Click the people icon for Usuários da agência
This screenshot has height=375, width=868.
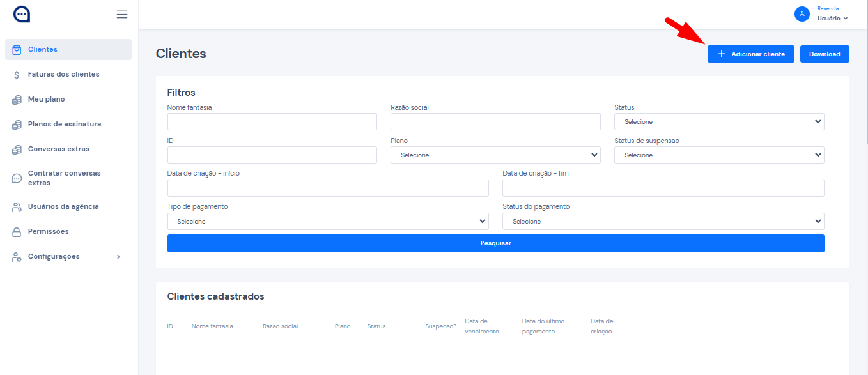click(x=17, y=207)
